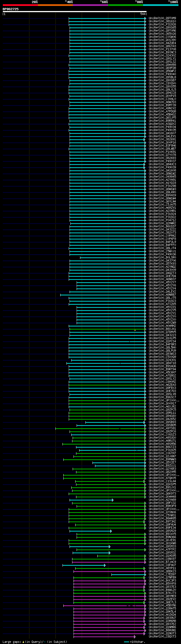Image resolution: width=181 pixels, height=644 pixels.
Task: Select subject label UniRef100_B8XJK1
Action: (x=162, y=329)
